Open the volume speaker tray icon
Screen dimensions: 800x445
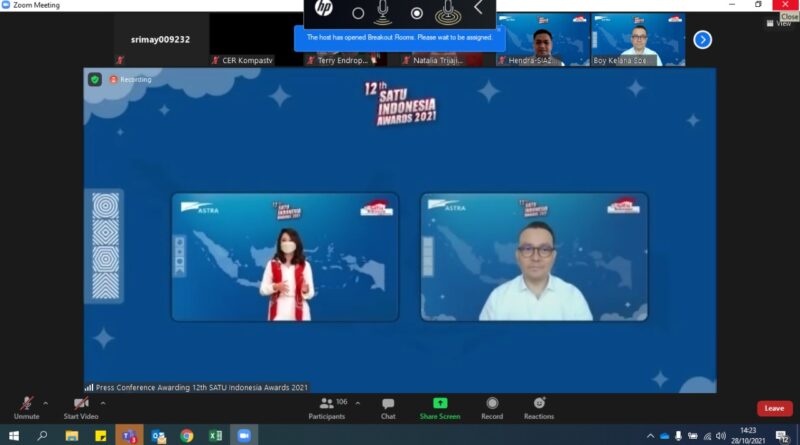point(720,436)
